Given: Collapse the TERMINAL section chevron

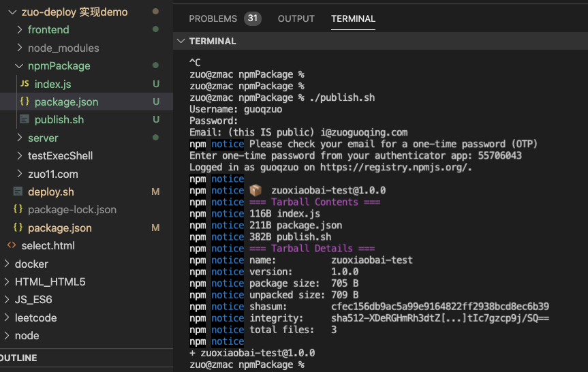Looking at the screenshot, I should 181,41.
